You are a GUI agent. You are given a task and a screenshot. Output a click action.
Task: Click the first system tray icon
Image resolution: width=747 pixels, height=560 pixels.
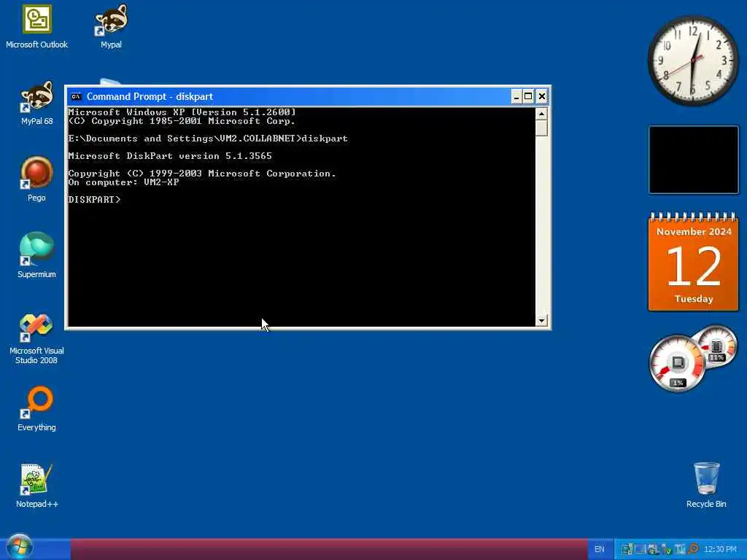[627, 549]
